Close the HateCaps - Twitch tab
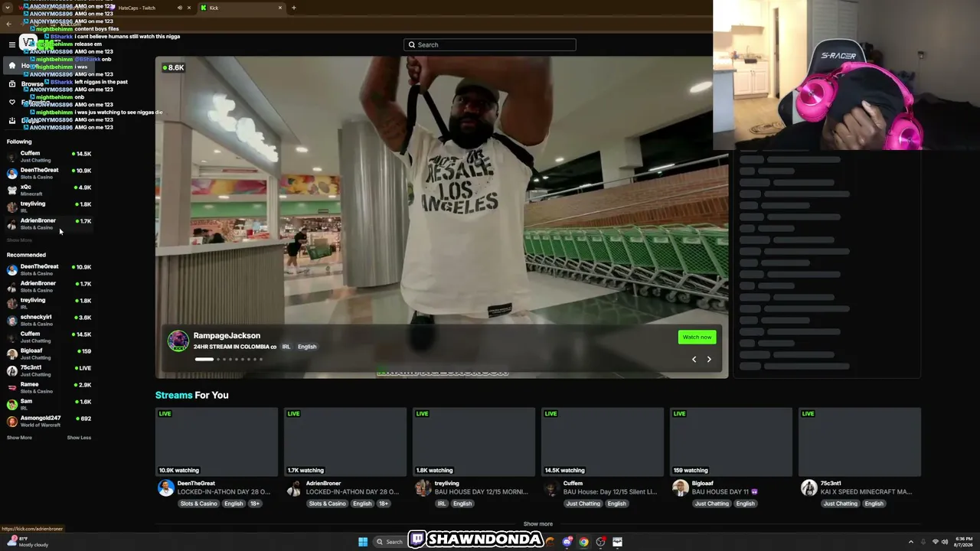Screen dimensions: 980x551 click(189, 8)
